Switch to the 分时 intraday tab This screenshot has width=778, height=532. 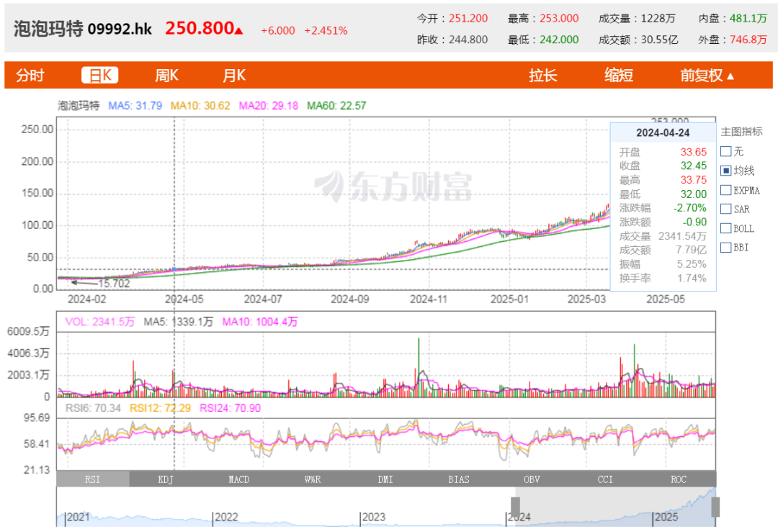[x=30, y=76]
